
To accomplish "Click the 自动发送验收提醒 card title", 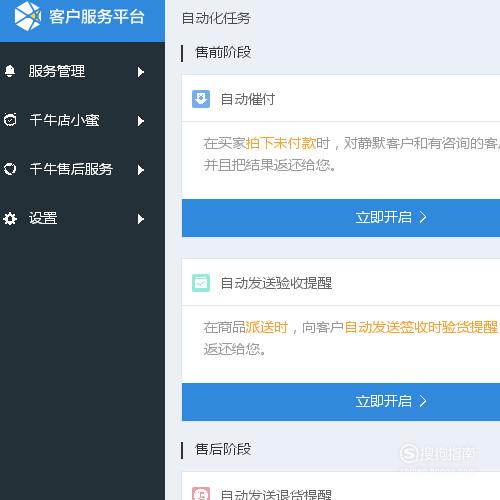I will point(276,283).
